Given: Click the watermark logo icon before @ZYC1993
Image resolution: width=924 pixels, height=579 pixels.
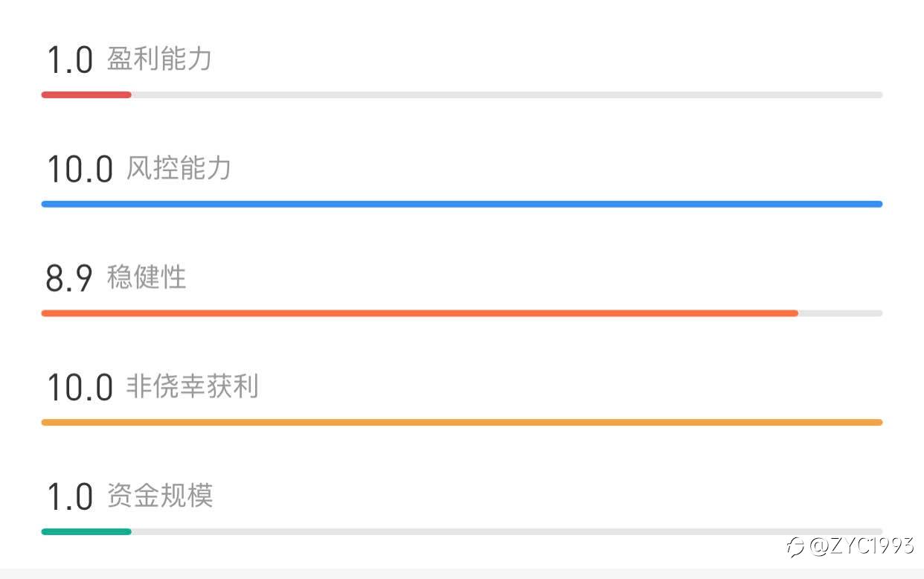Looking at the screenshot, I should click(x=796, y=548).
